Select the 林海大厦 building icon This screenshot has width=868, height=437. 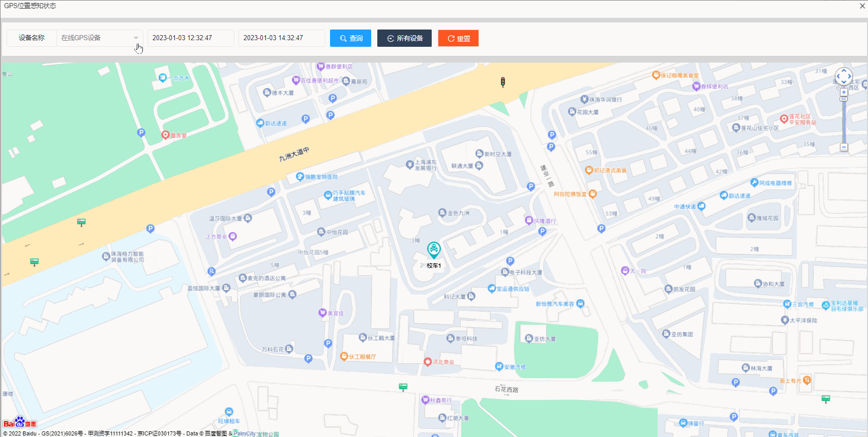[x=746, y=368]
